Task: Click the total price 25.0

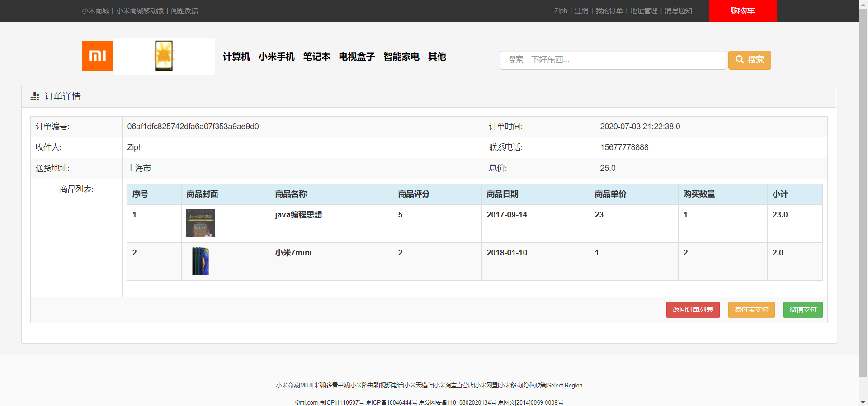Action: click(608, 168)
